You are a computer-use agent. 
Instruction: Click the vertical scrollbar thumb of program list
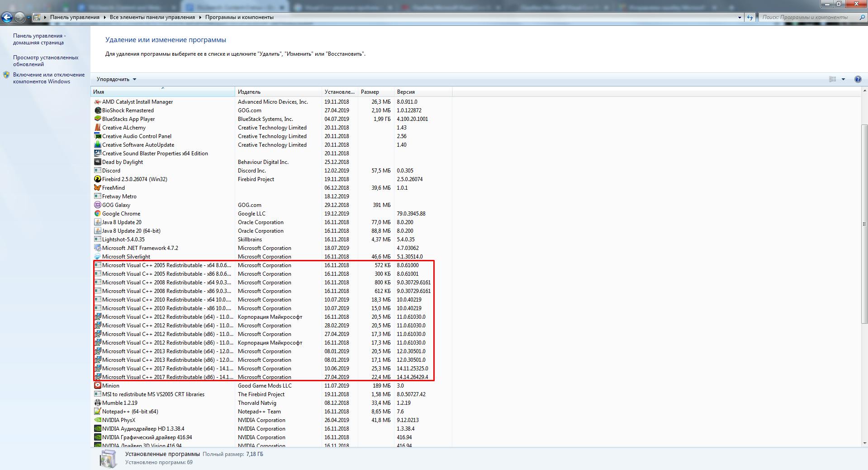point(864,224)
